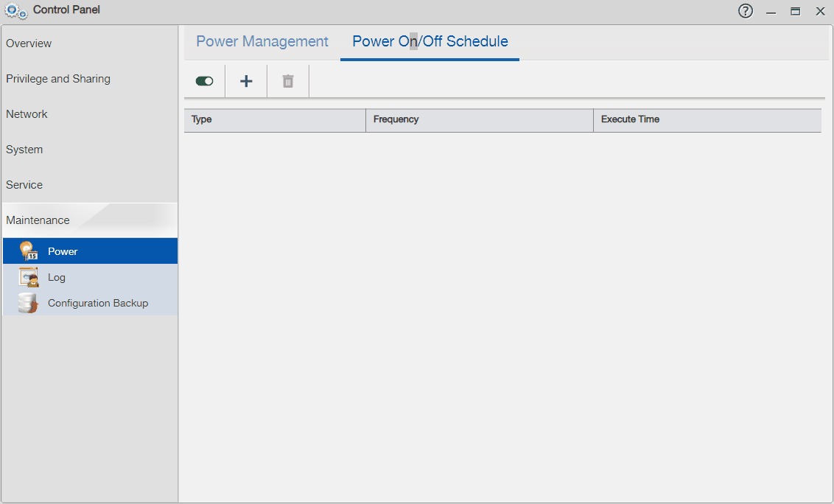The height and width of the screenshot is (504, 834).
Task: Toggle the power schedule enable switch
Action: (204, 81)
